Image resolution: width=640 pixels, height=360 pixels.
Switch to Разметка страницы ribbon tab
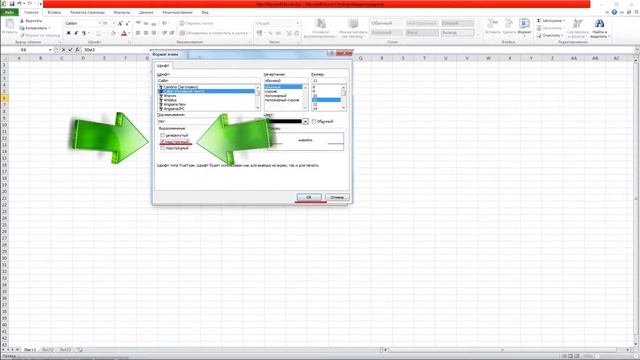click(87, 13)
